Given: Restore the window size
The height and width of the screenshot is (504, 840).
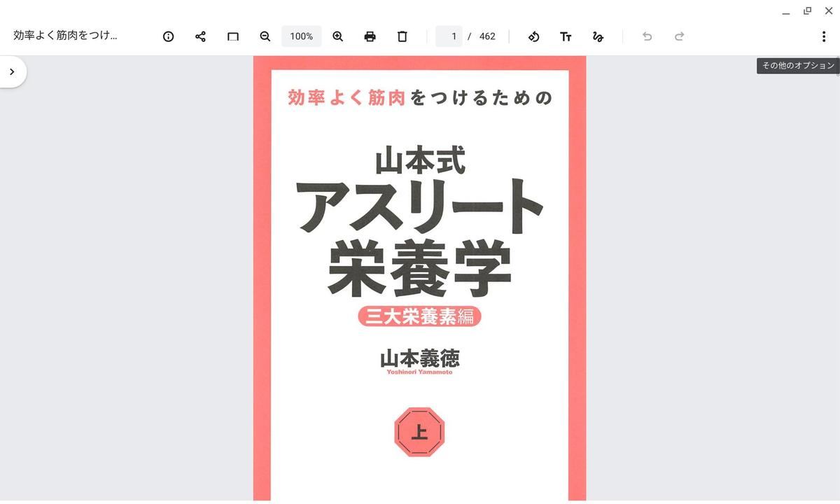Looking at the screenshot, I should click(x=807, y=11).
